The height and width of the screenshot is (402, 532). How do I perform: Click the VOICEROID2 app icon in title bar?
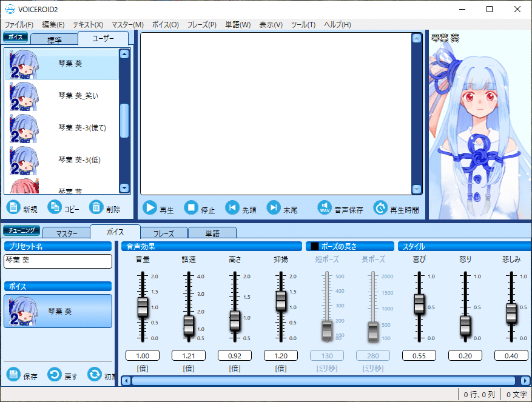[10, 9]
